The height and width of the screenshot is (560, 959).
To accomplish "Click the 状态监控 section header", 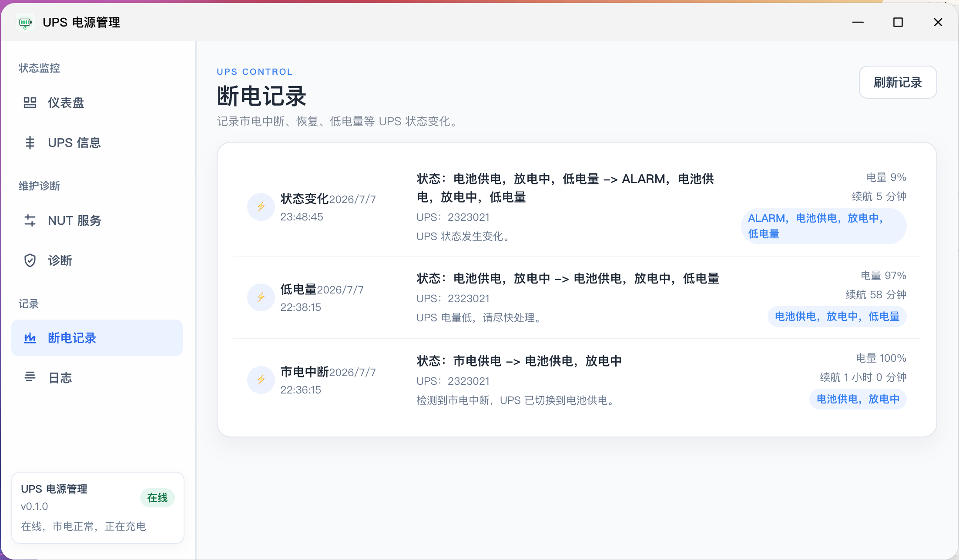I will tap(39, 68).
